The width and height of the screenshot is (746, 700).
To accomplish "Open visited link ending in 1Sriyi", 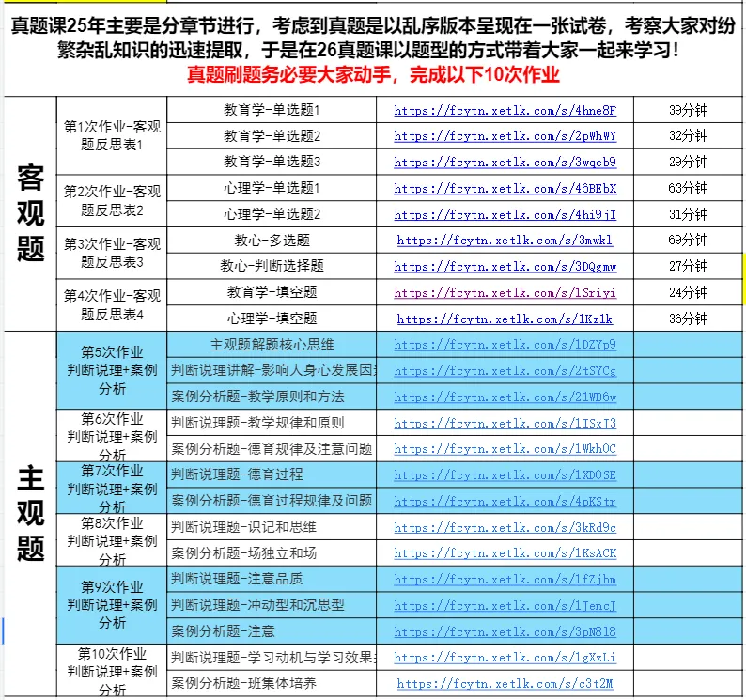I will 505,292.
